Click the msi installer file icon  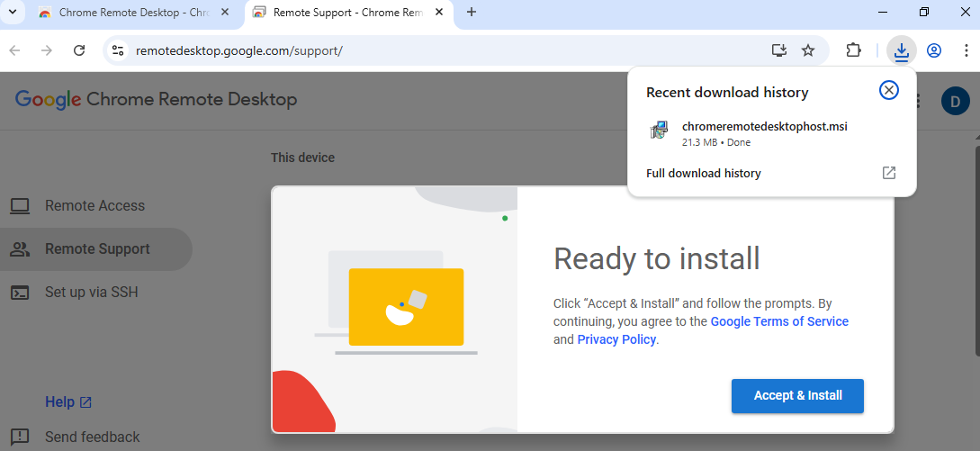660,131
